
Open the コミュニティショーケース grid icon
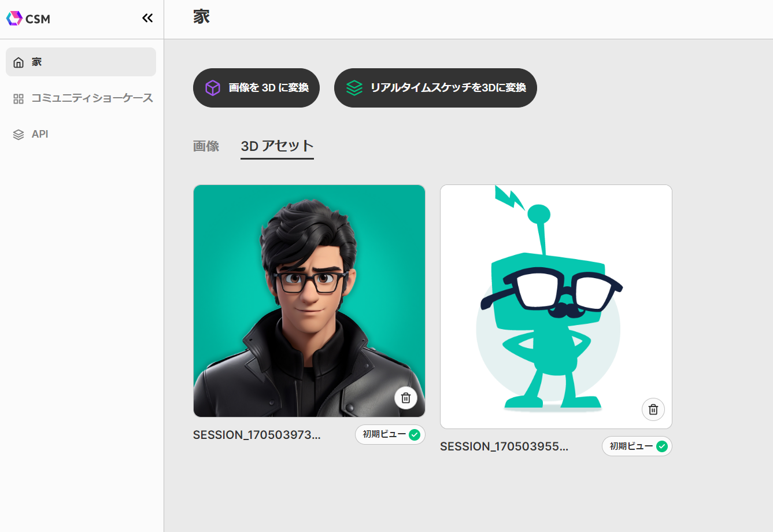[x=19, y=99]
